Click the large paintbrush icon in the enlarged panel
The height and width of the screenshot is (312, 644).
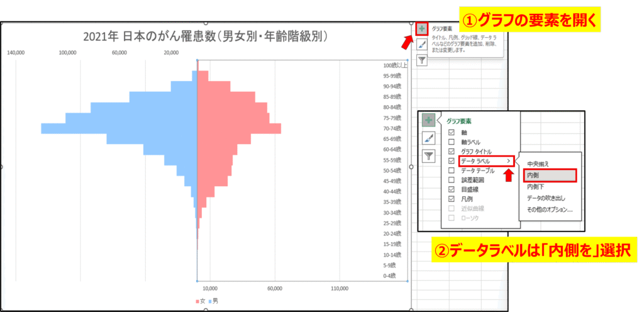click(x=428, y=138)
